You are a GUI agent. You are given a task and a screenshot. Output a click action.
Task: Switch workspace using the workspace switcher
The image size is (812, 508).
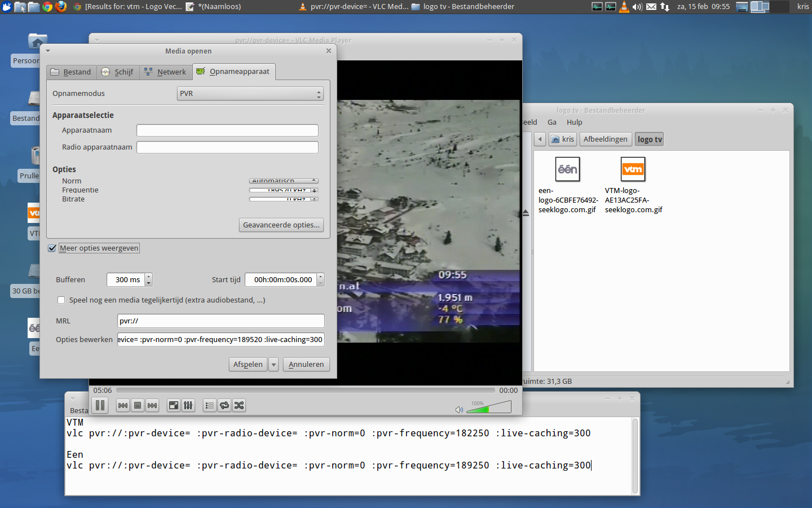point(769,7)
